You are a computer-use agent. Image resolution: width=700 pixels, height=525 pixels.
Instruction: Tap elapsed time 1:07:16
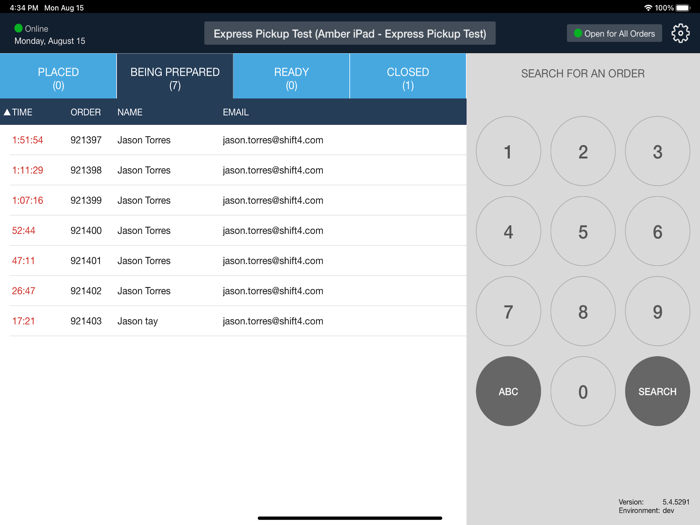tap(27, 200)
